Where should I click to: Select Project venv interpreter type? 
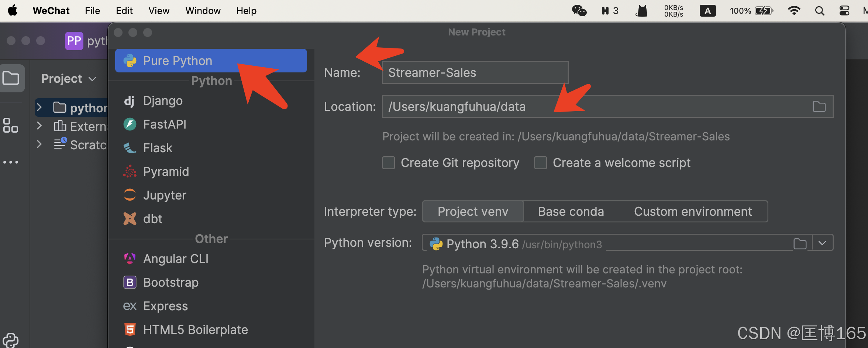473,211
